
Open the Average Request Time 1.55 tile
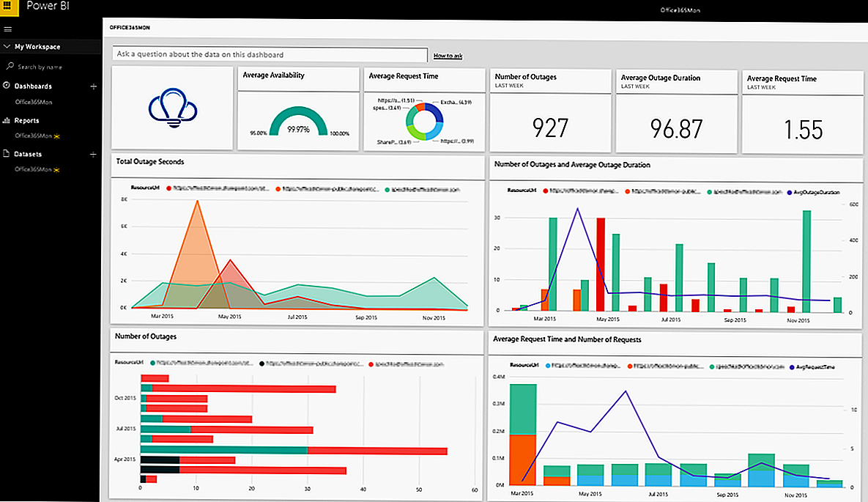(x=803, y=112)
